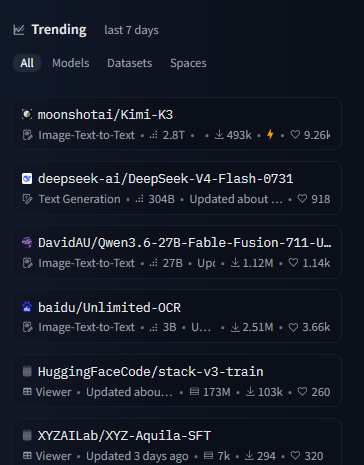The height and width of the screenshot is (465, 364).
Task: Click the moonshotai avatar icon
Action: 27,114
